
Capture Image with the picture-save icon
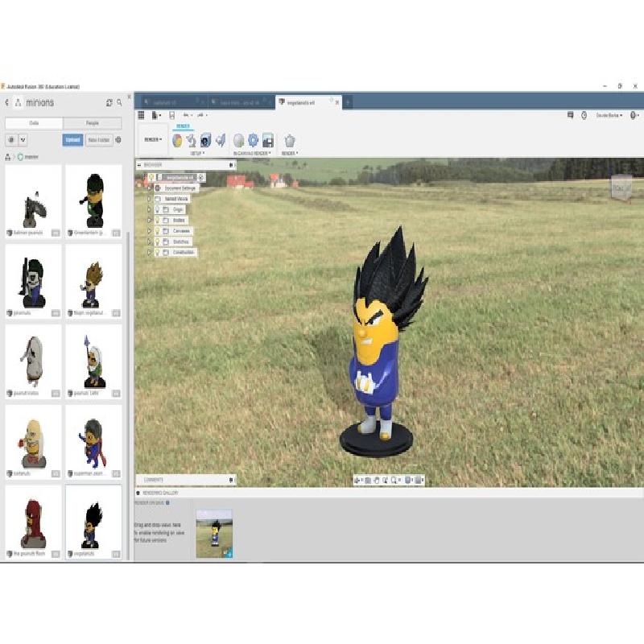268,140
